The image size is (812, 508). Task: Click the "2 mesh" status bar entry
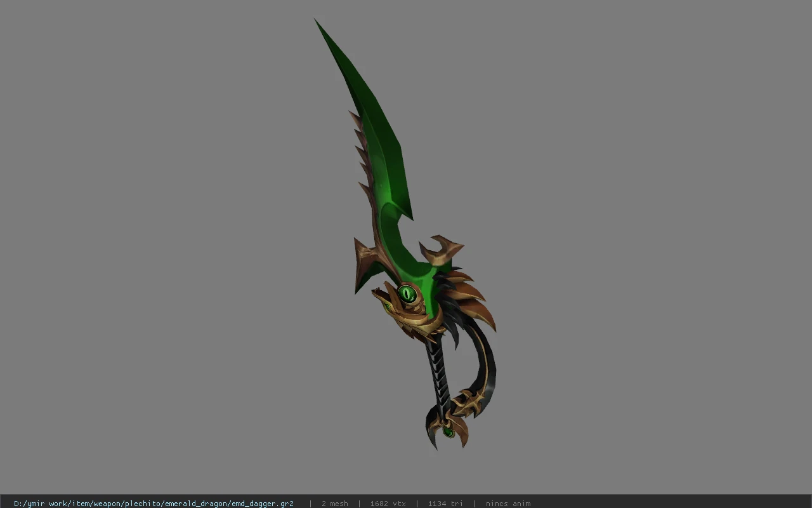334,504
